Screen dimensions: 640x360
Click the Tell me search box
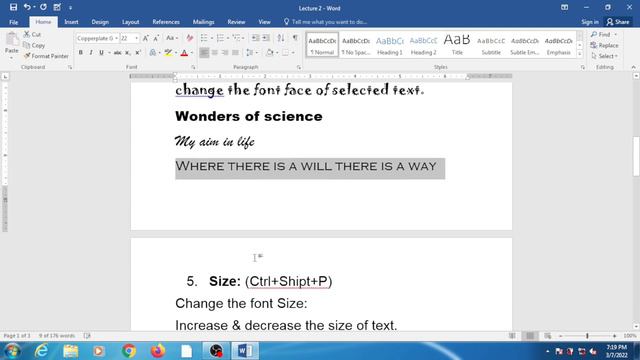325,22
